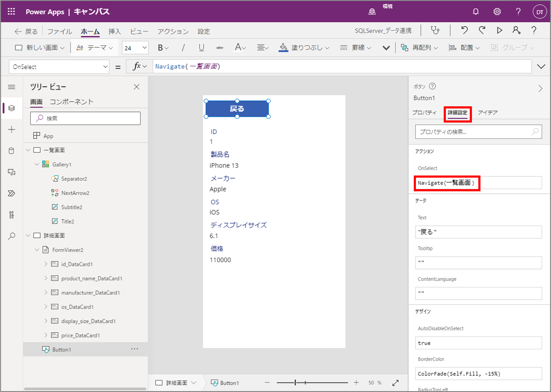Redo the last action
This screenshot has width=551, height=392.
[482, 31]
